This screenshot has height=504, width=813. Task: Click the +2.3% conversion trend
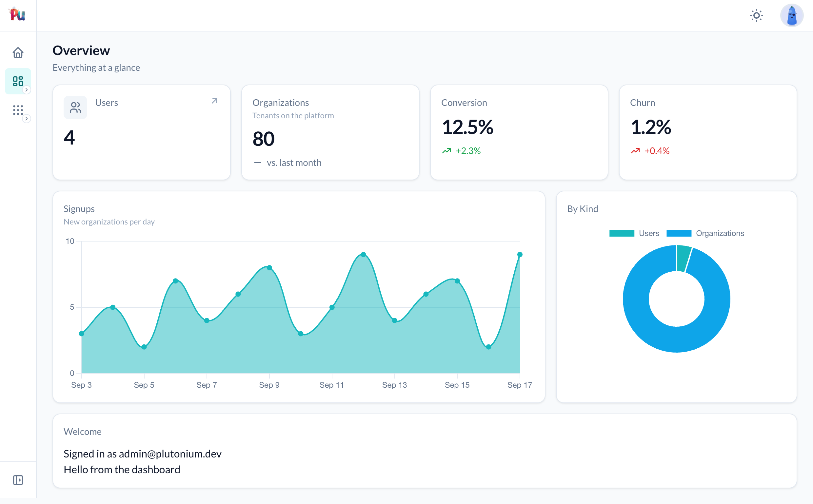pyautogui.click(x=462, y=151)
